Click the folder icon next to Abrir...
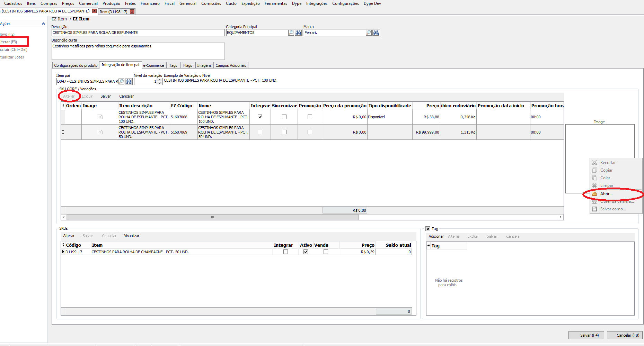 coord(594,194)
